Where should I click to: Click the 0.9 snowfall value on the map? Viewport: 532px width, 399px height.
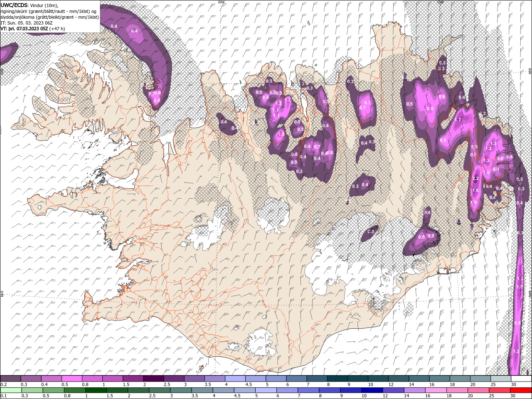430,108
